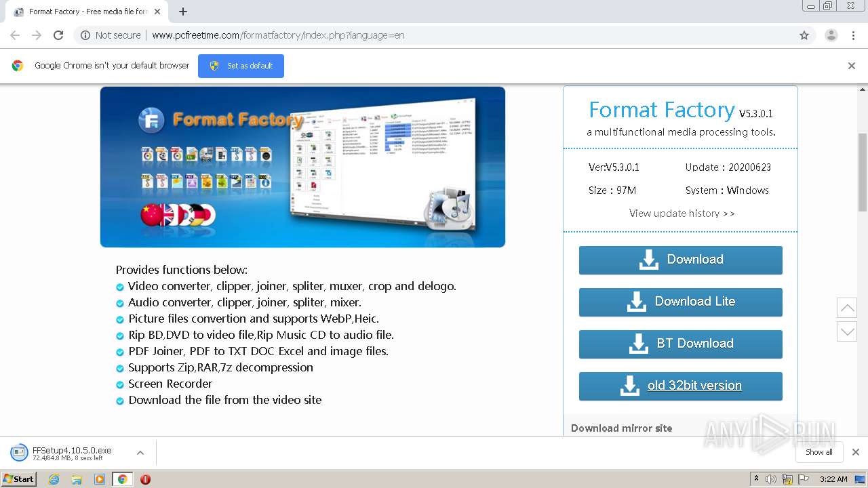This screenshot has width=868, height=488.
Task: Dismiss the default browser infobar
Action: tap(852, 66)
